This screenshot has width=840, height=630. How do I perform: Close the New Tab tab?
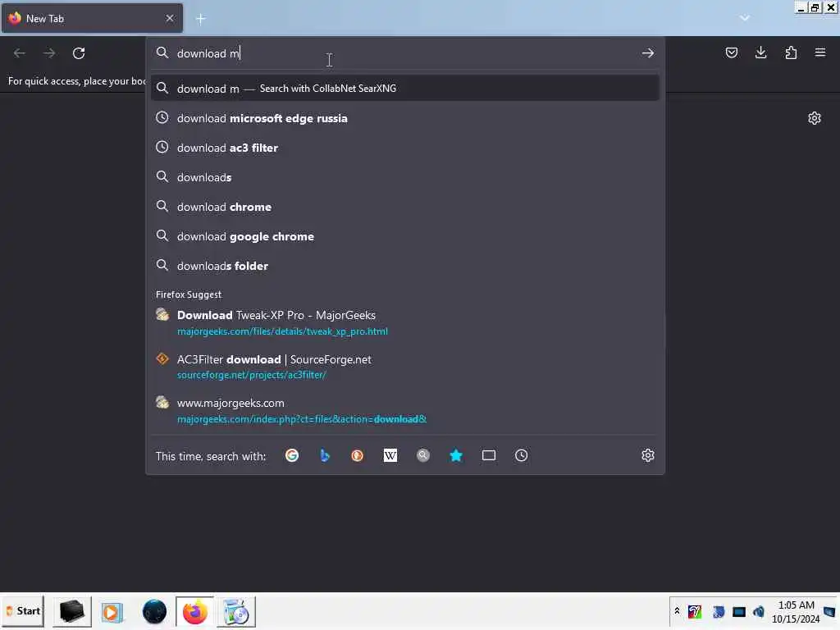(170, 18)
